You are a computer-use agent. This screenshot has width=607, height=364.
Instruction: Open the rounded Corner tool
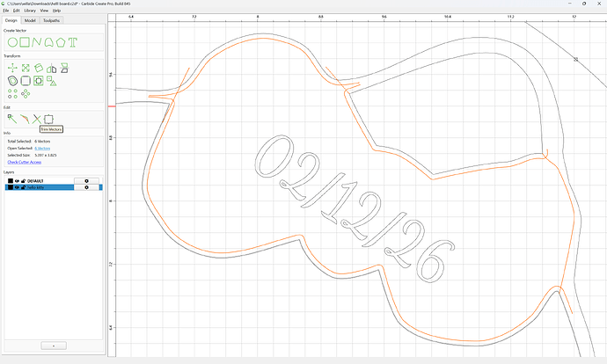coord(26,81)
